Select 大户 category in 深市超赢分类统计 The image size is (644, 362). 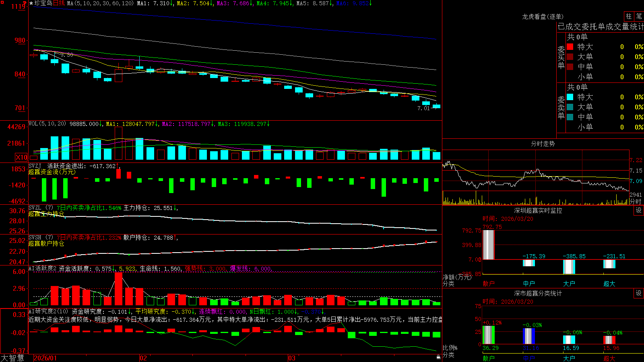(569, 358)
